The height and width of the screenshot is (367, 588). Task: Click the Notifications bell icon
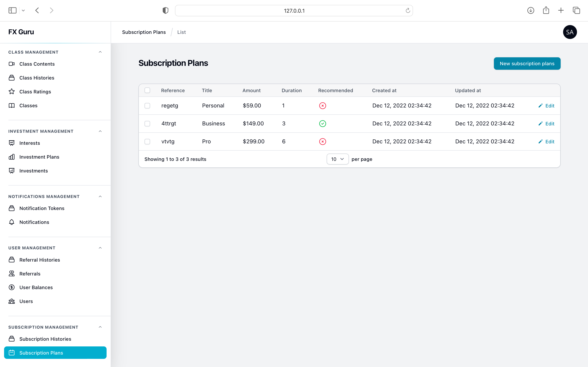coord(11,222)
